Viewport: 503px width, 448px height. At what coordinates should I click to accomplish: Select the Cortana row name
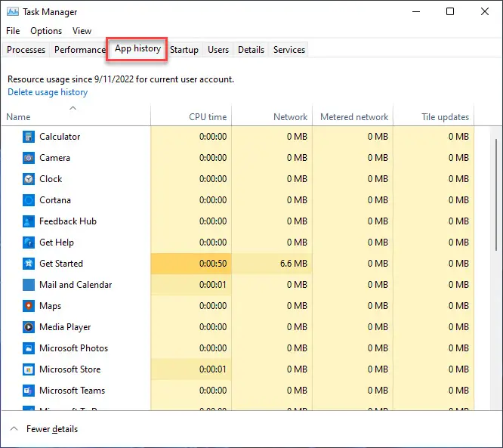[x=55, y=200]
